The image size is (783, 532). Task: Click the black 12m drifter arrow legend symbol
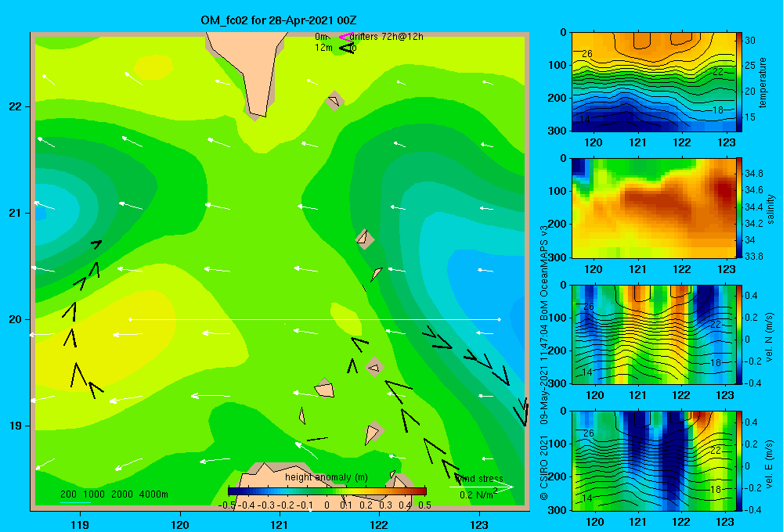[347, 49]
